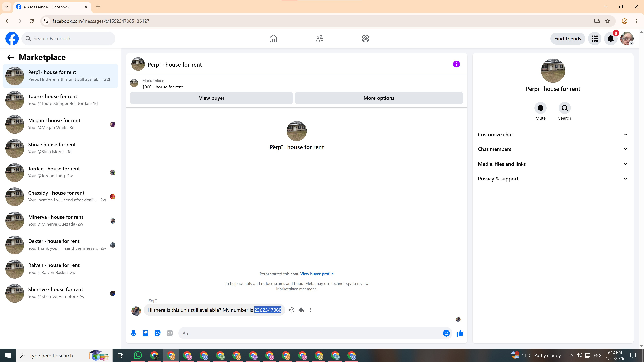Click the View buyer button
644x362 pixels.
pyautogui.click(x=211, y=98)
